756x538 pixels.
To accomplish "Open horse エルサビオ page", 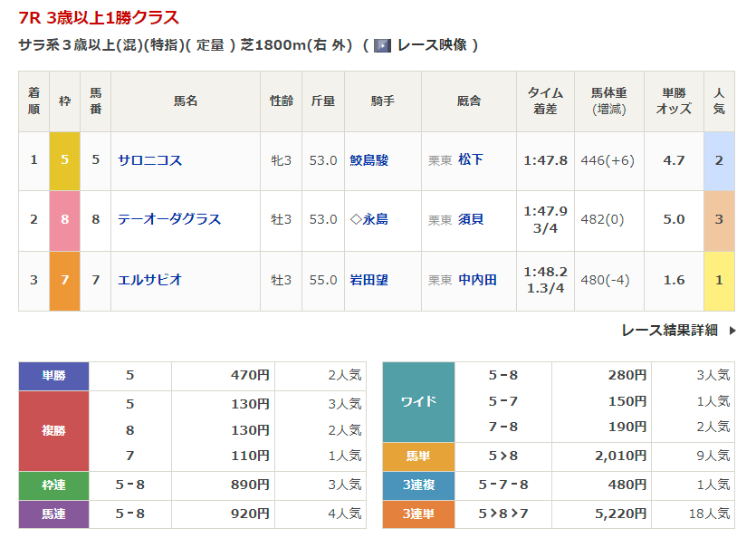I will [149, 280].
